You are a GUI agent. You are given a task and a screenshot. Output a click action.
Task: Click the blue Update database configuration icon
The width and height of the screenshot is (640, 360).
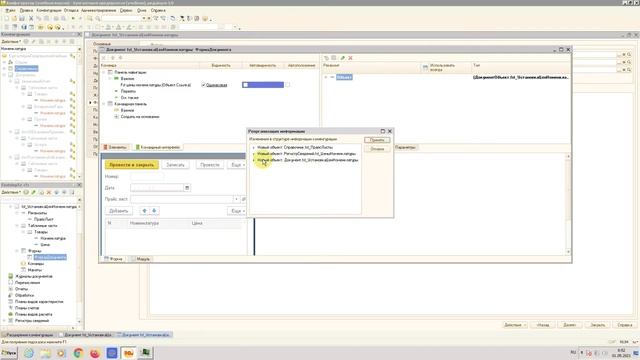[24, 27]
